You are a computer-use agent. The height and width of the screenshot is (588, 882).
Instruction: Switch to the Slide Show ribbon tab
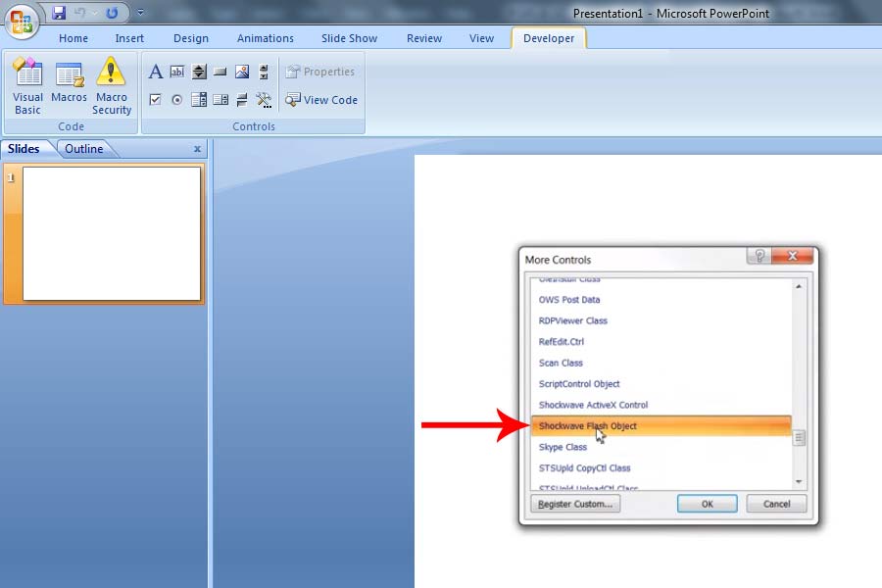tap(349, 38)
